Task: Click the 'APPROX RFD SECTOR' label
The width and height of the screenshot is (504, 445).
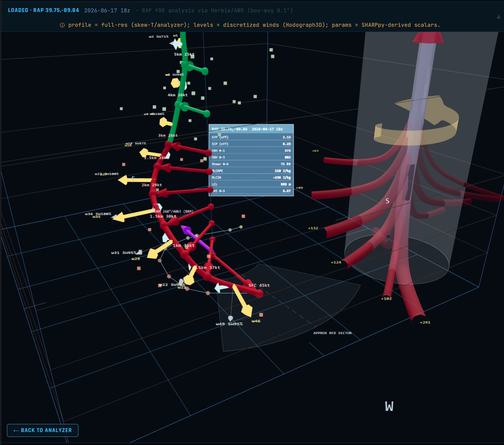Action: (332, 333)
